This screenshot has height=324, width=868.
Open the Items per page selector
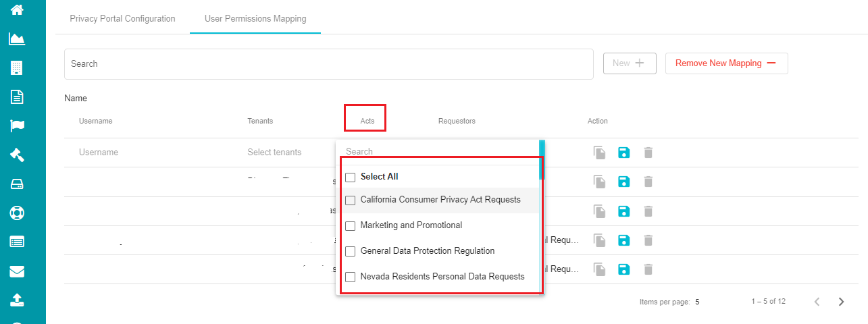tap(697, 302)
